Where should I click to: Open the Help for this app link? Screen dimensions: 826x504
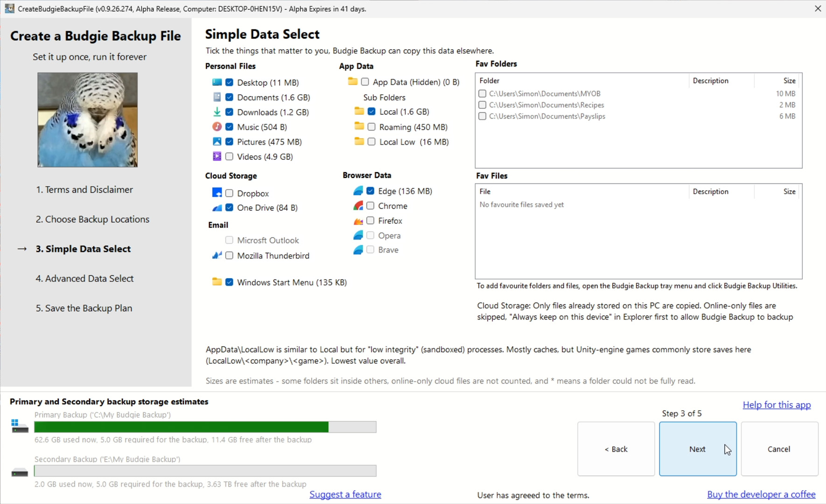(x=777, y=405)
